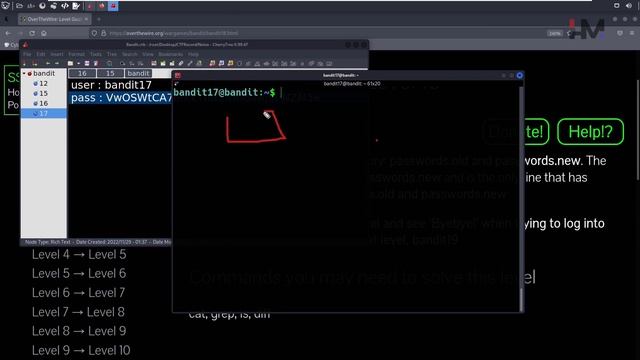
Task: Click the Donate! button on page
Action: click(516, 132)
